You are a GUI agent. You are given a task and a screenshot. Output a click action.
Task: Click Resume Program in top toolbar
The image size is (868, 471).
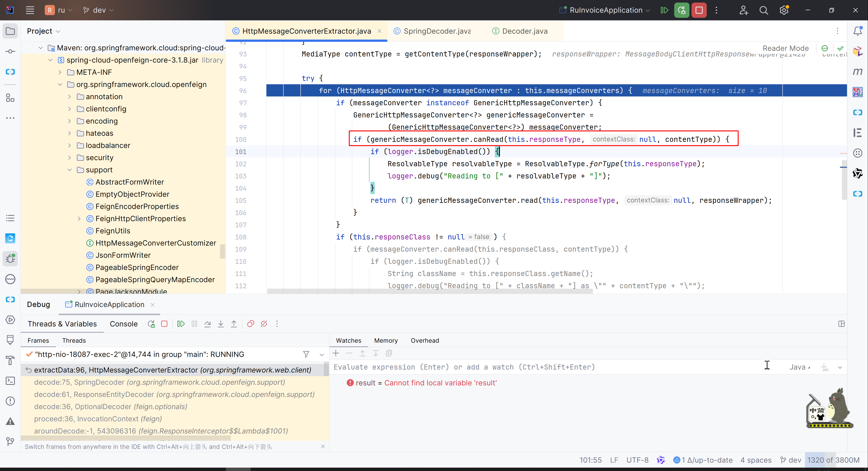coord(664,10)
